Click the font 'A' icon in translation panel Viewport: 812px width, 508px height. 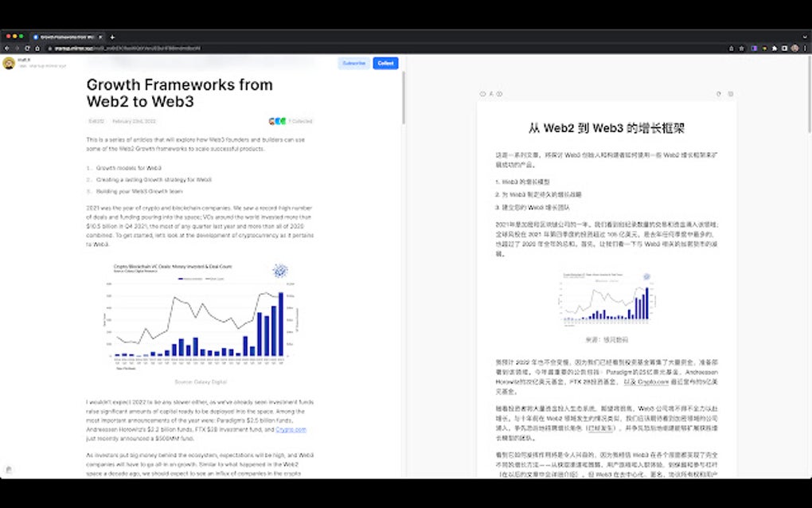click(x=491, y=94)
